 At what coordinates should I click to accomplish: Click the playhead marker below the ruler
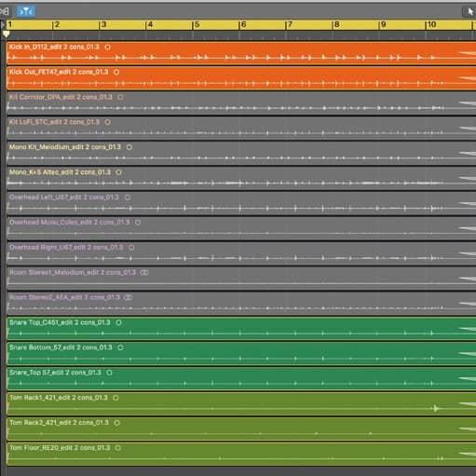pyautogui.click(x=7, y=34)
